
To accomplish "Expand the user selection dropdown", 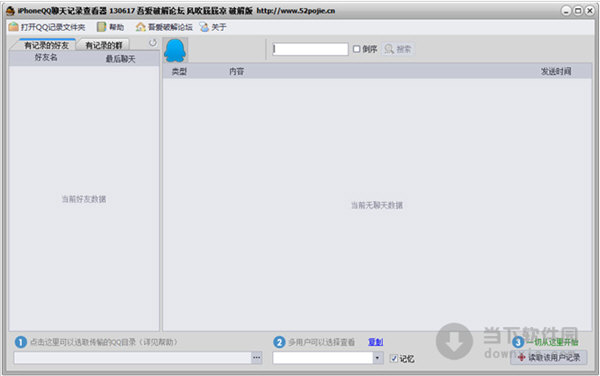I will tap(377, 358).
